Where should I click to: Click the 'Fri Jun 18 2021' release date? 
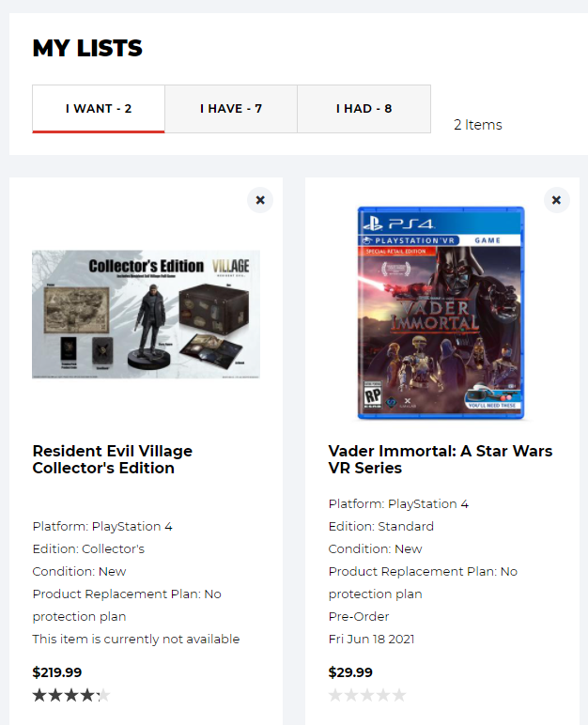pyautogui.click(x=371, y=639)
